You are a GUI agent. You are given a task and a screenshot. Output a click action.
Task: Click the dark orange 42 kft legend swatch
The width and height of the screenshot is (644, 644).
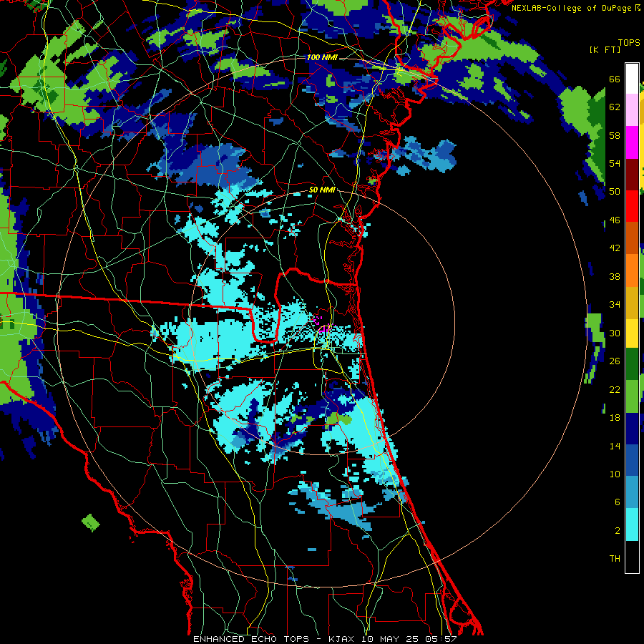(x=632, y=238)
